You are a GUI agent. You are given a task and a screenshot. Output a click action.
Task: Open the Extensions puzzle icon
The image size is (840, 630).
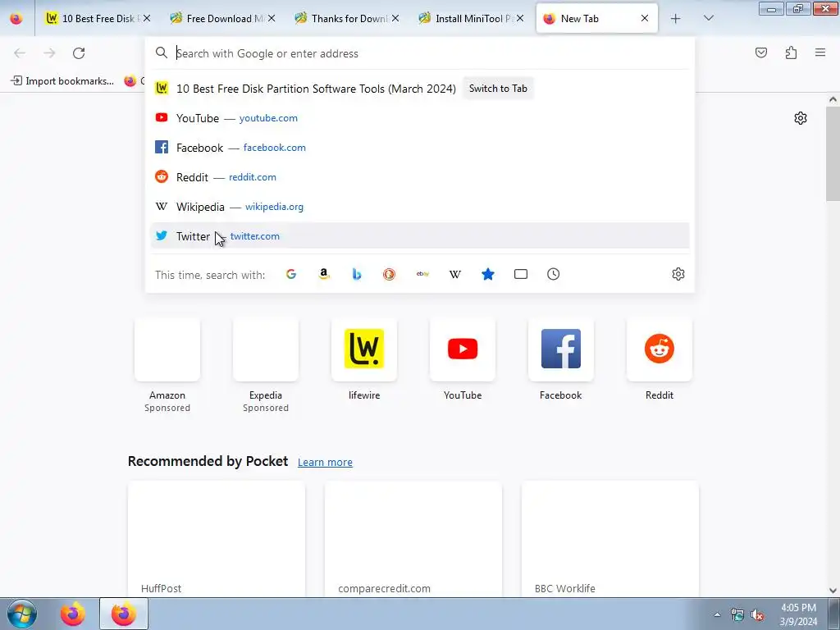(x=791, y=52)
